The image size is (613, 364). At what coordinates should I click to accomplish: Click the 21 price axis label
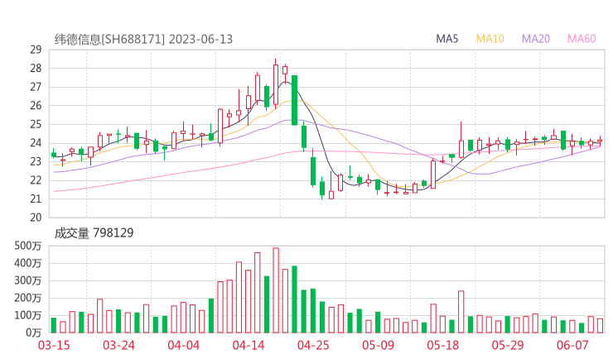pyautogui.click(x=36, y=199)
